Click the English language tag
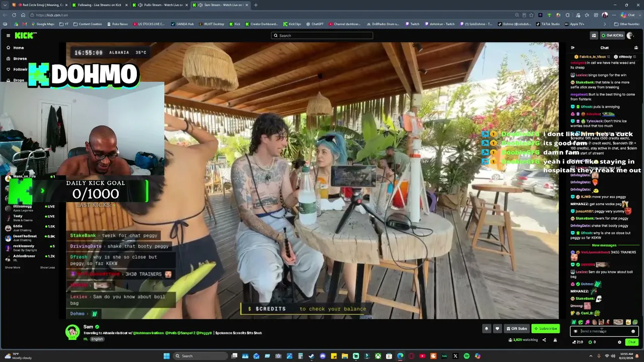Screen dimensions: 644x362 [97, 339]
